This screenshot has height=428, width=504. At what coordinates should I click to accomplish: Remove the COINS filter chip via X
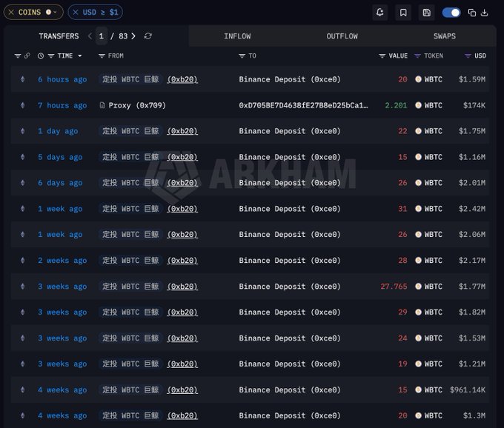pyautogui.click(x=11, y=12)
